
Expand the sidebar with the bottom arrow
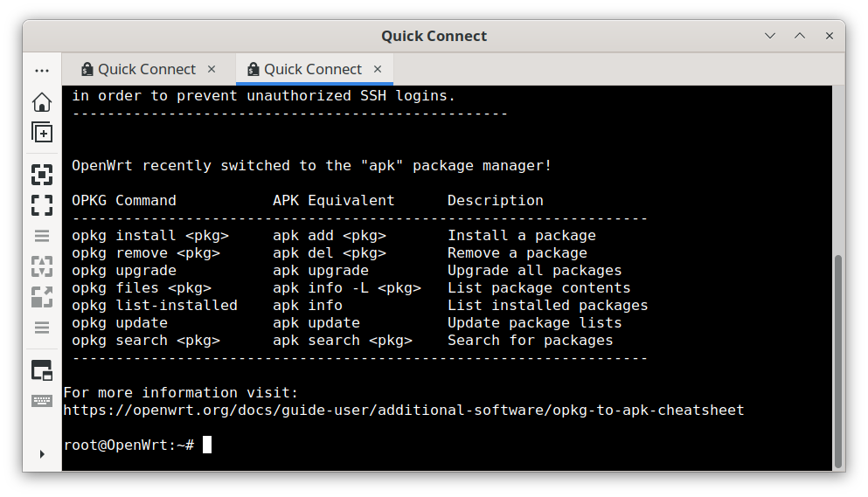coord(42,454)
